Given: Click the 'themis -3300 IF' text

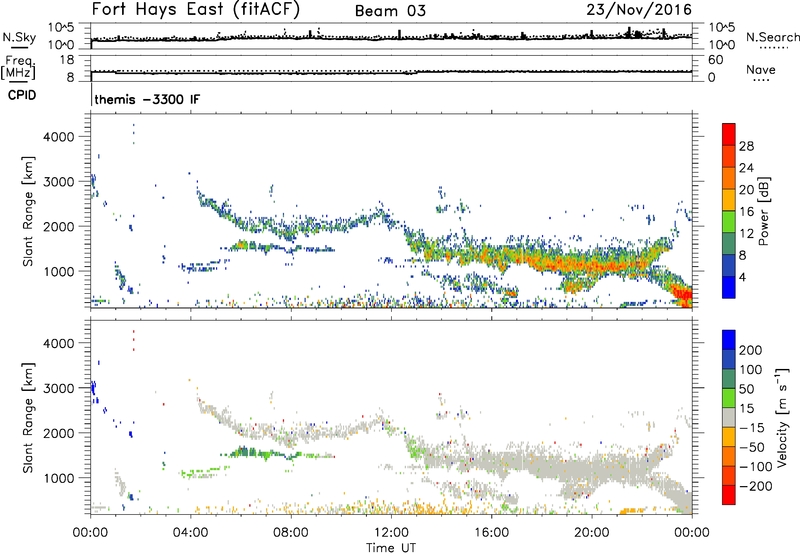Looking at the screenshot, I should point(147,99).
